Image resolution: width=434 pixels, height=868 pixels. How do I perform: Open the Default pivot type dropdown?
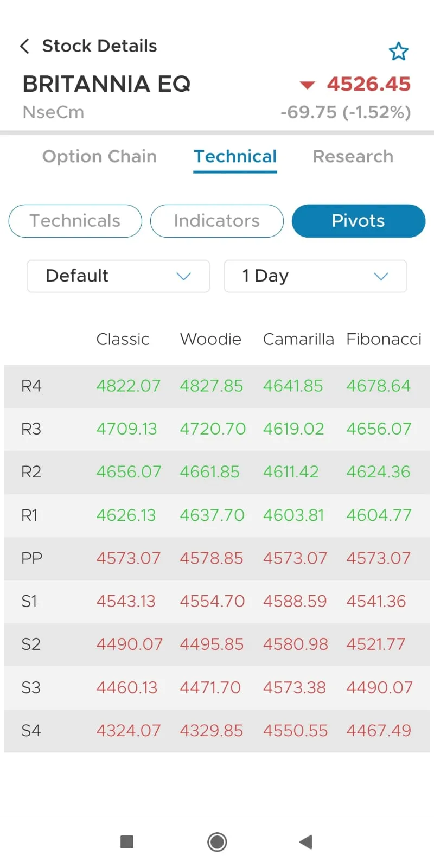(118, 276)
